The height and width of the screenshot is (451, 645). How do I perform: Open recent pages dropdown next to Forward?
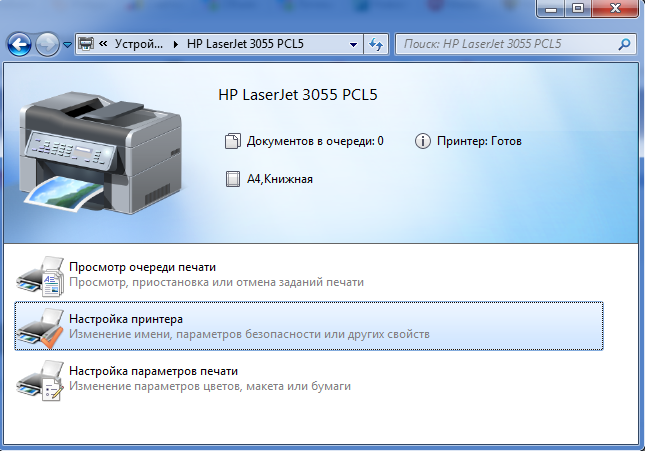[67, 44]
